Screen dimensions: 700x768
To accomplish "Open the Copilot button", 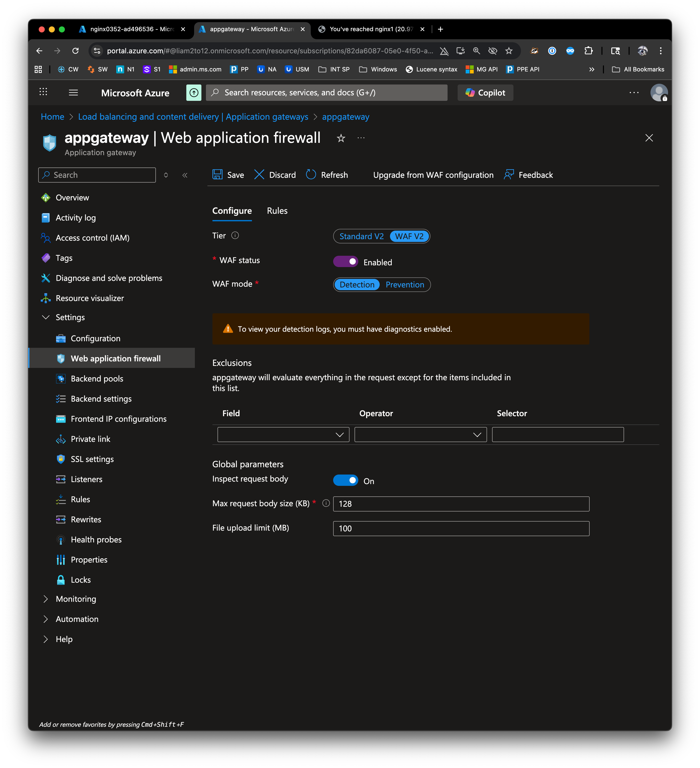I will (x=485, y=93).
